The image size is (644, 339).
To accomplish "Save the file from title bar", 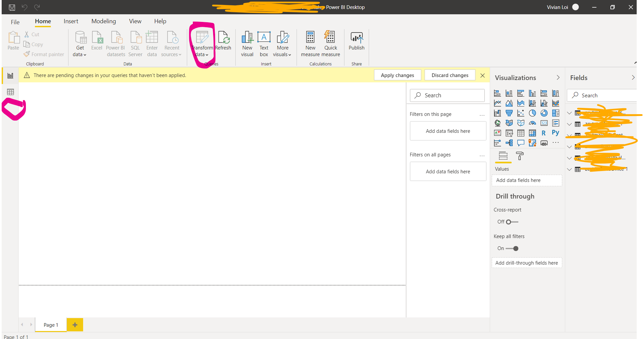I will tap(12, 7).
